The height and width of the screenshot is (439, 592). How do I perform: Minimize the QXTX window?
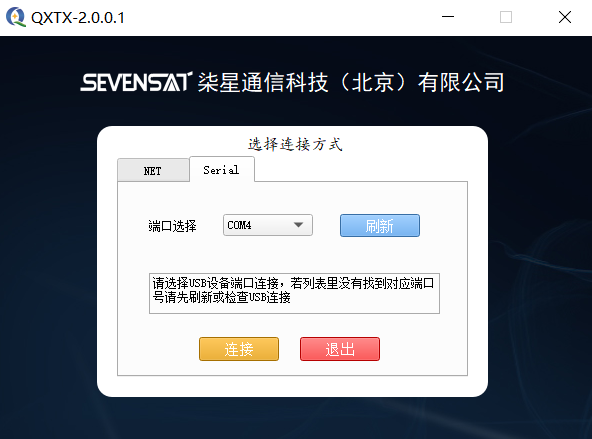click(x=448, y=17)
